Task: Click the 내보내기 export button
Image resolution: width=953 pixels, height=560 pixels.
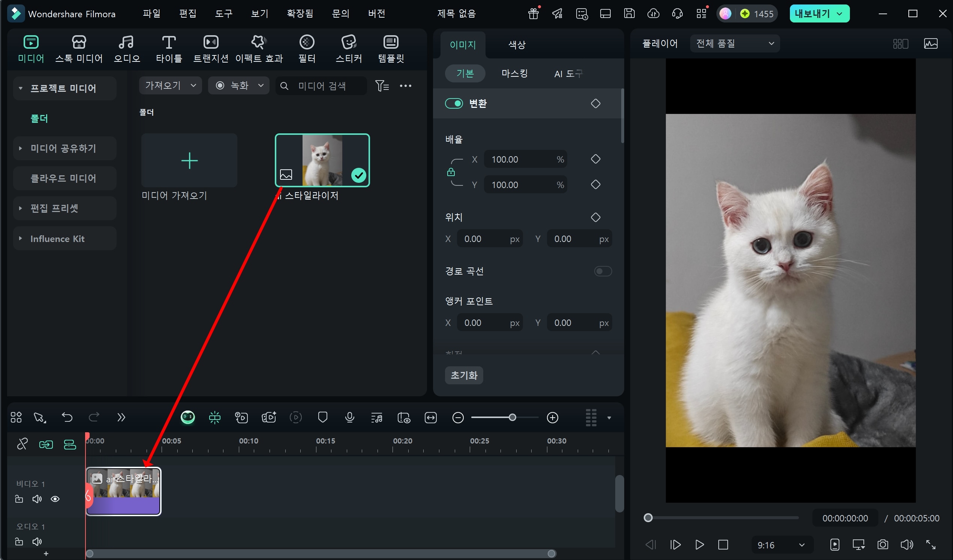Action: (812, 13)
